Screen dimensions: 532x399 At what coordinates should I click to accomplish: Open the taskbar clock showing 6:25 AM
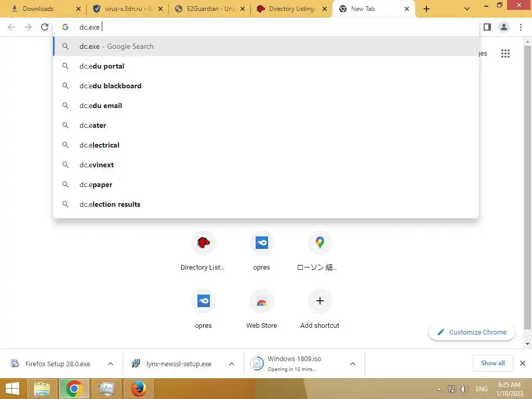(509, 389)
